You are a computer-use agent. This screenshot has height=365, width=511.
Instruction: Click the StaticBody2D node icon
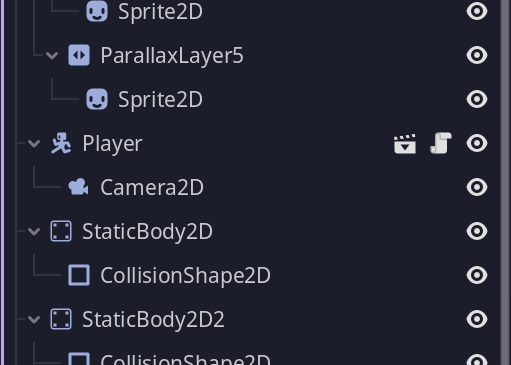(61, 231)
